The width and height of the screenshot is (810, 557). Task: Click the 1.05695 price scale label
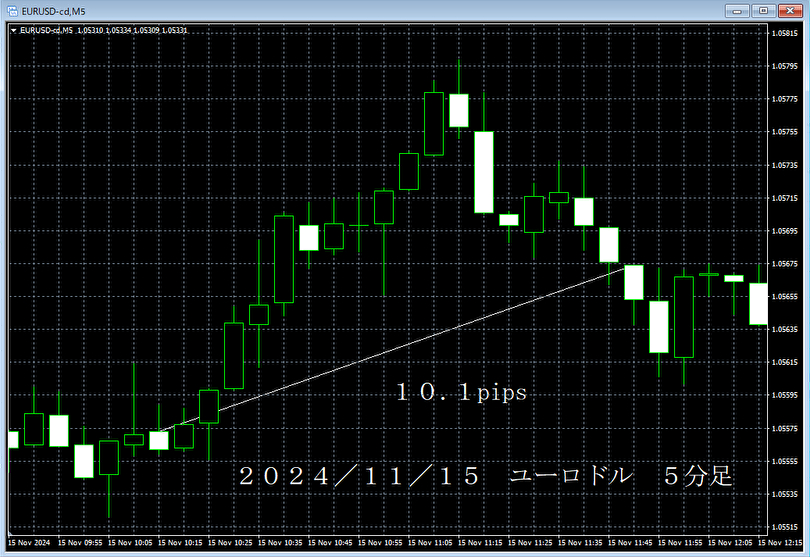(785, 231)
